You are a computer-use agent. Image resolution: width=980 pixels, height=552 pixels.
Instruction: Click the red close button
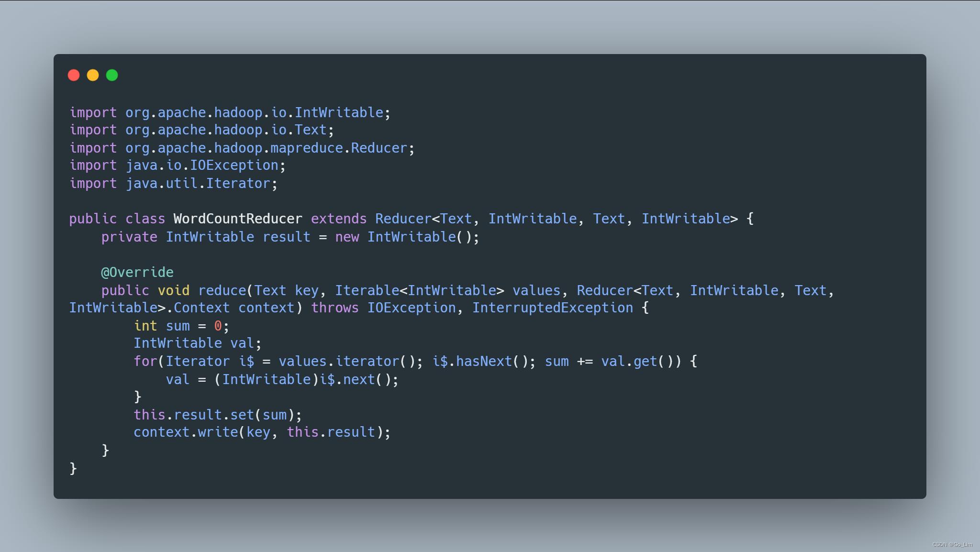coord(73,76)
